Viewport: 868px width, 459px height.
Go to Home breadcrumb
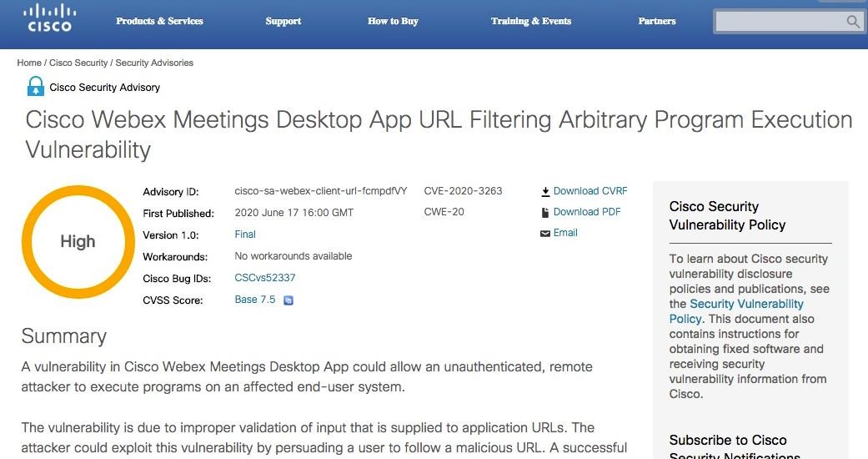pos(29,63)
